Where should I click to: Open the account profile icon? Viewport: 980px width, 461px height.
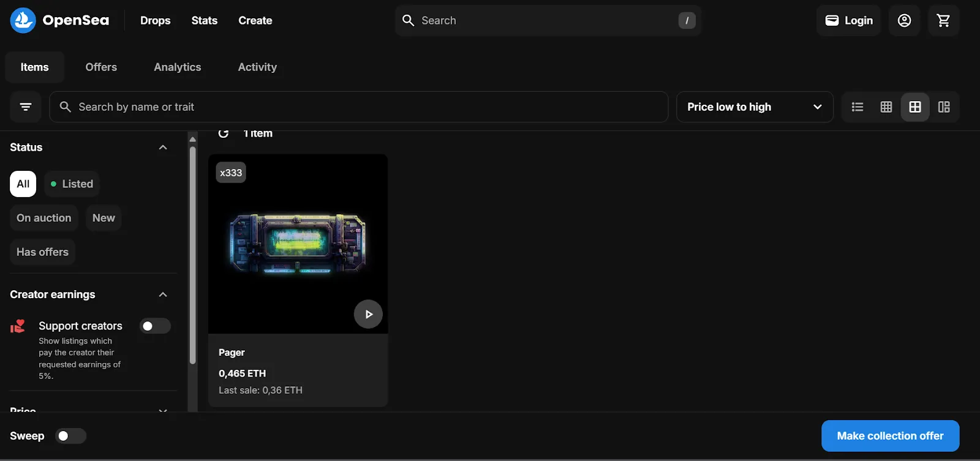[x=904, y=21]
